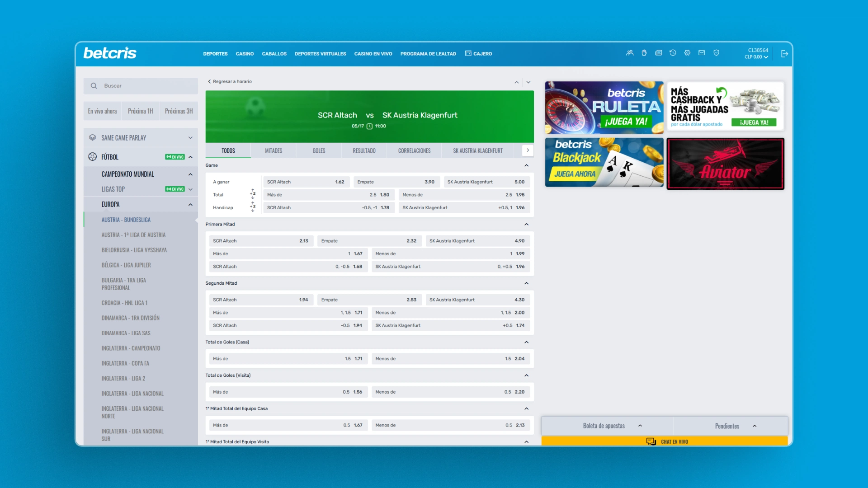Click the EN VIVO badge beside Ligas Top
This screenshot has width=868, height=488.
(x=175, y=189)
